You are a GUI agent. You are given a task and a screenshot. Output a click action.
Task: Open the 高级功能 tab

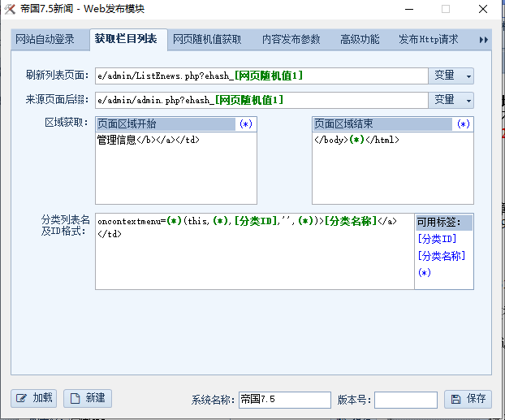pyautogui.click(x=360, y=39)
